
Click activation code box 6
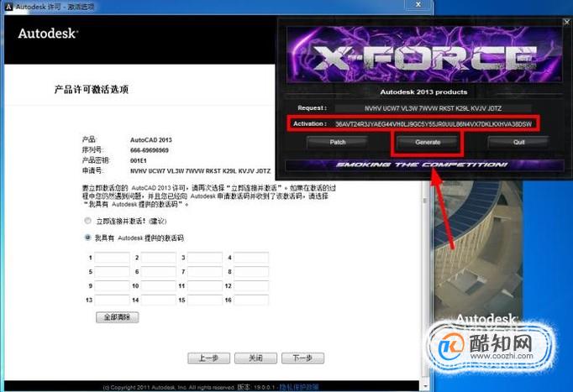click(158, 272)
